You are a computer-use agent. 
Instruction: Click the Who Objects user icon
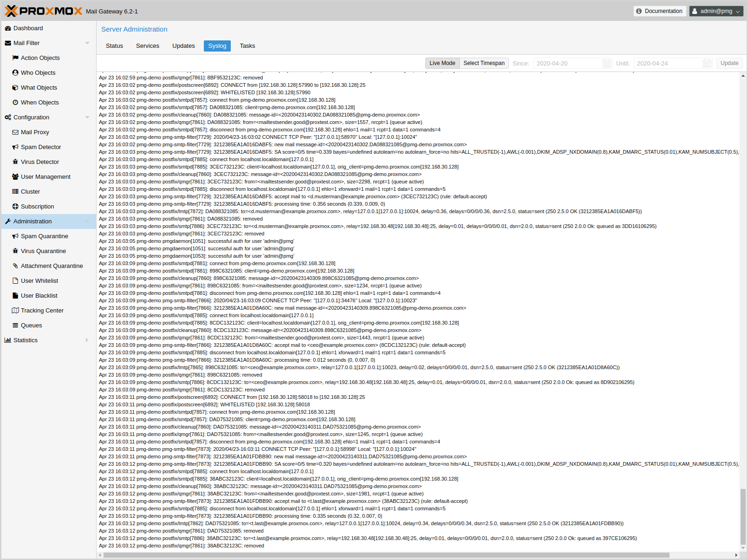point(15,73)
